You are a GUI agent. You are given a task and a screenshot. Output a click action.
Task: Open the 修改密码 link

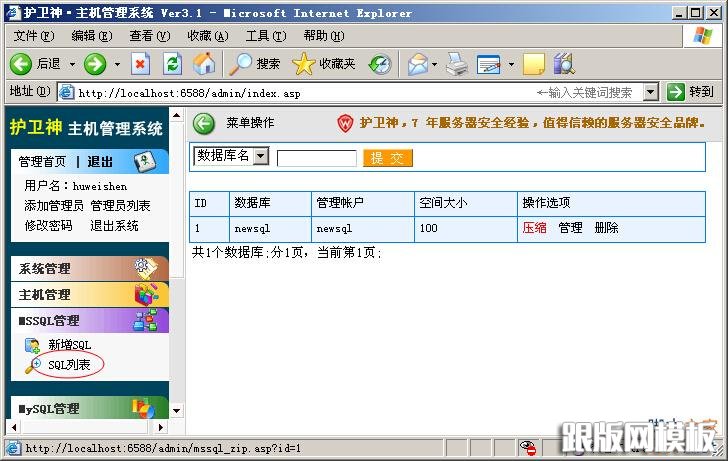click(48, 226)
